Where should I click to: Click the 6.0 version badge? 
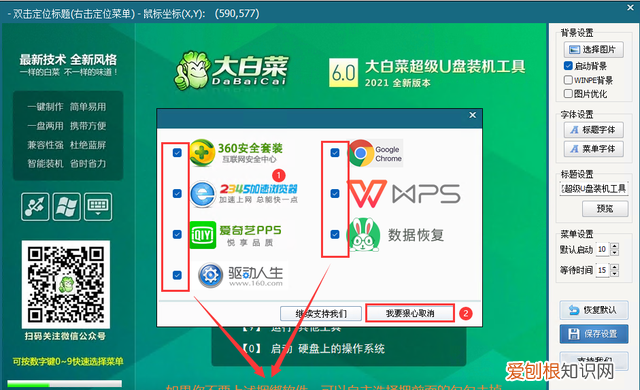[x=344, y=73]
